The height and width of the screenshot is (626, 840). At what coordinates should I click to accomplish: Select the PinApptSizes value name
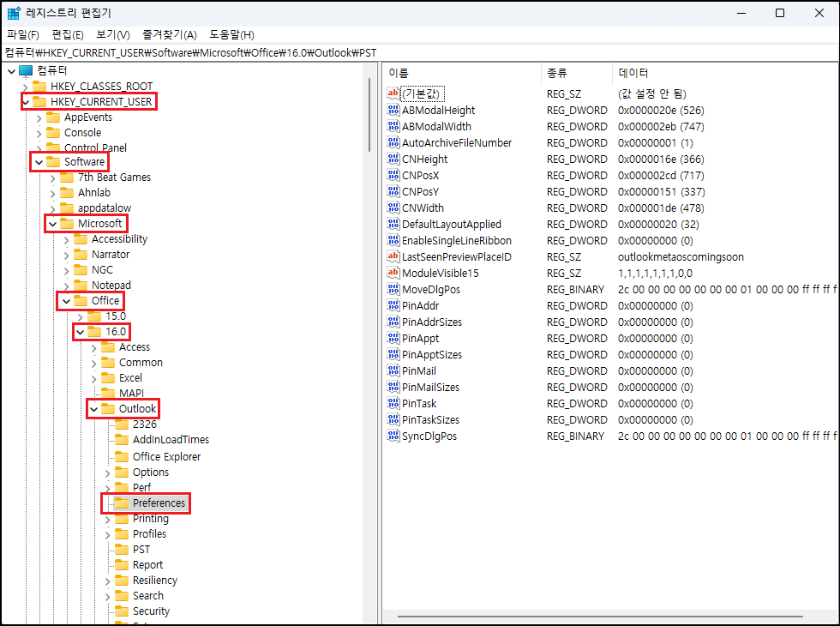(x=432, y=354)
